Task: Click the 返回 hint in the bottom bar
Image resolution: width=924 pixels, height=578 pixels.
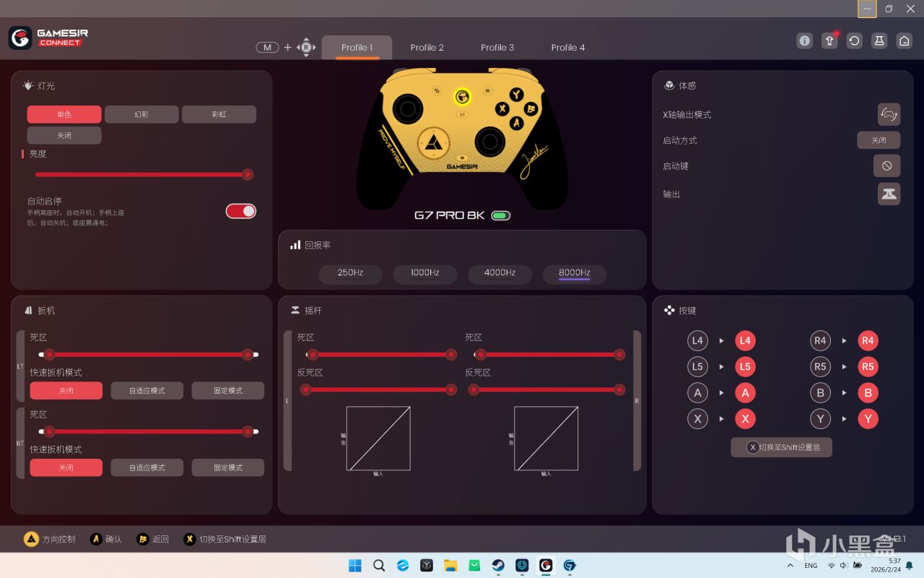Action: coord(153,539)
